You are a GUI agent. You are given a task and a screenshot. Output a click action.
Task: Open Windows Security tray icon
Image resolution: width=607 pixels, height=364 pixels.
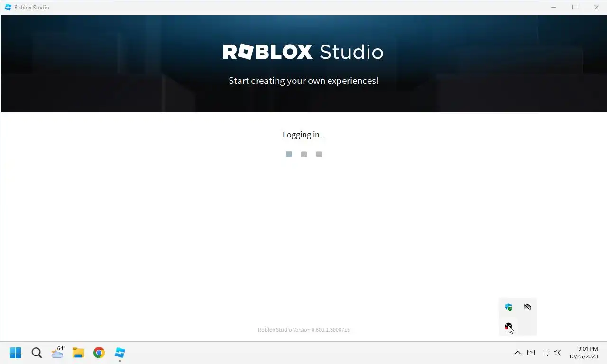coord(508,307)
